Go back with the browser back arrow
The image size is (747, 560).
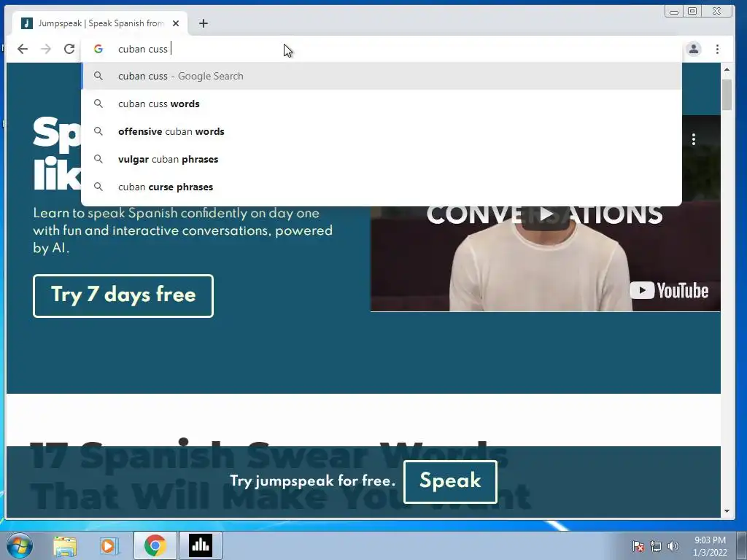coord(23,49)
